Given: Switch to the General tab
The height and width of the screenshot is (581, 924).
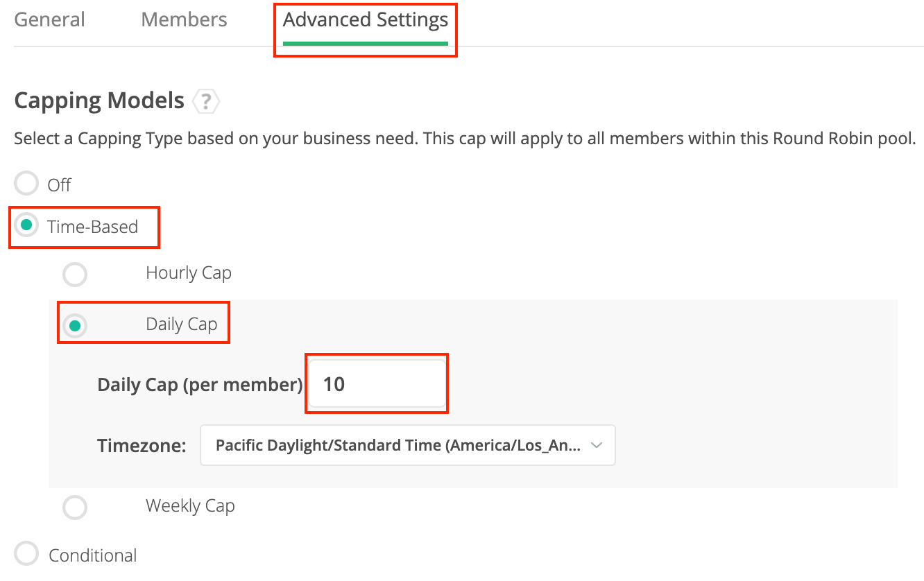Looking at the screenshot, I should click(49, 19).
